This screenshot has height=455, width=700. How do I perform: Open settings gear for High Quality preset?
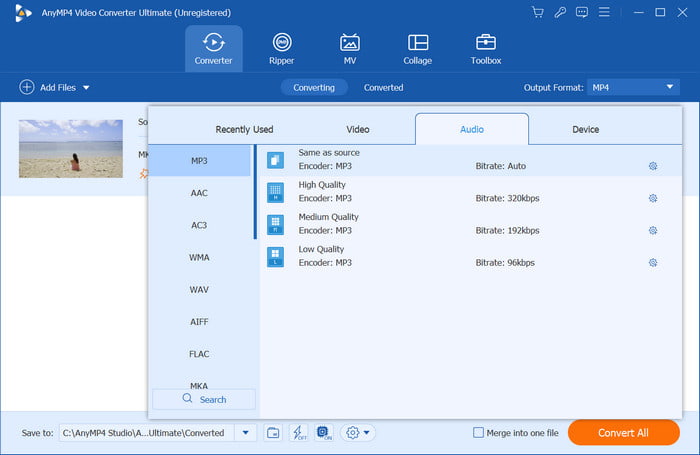[653, 198]
